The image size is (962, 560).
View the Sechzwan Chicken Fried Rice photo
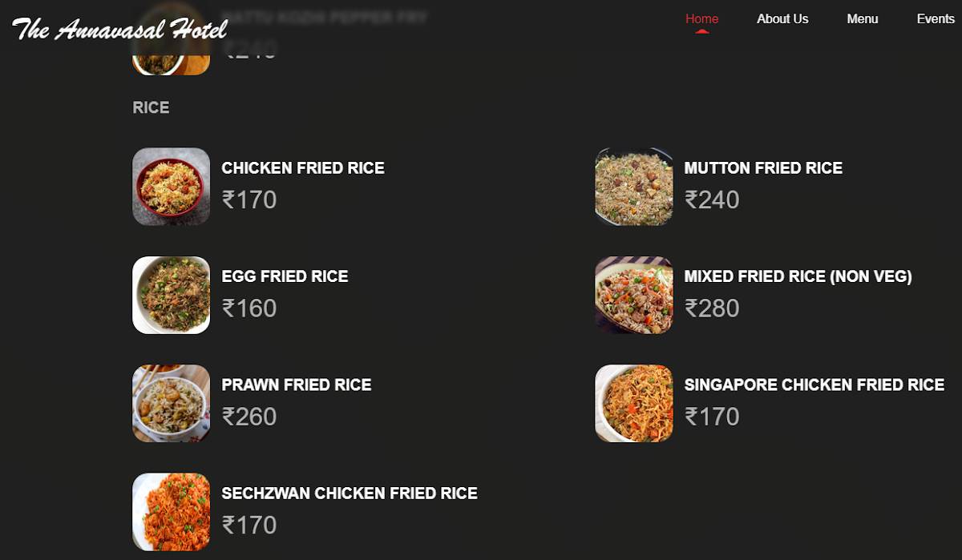click(x=171, y=512)
